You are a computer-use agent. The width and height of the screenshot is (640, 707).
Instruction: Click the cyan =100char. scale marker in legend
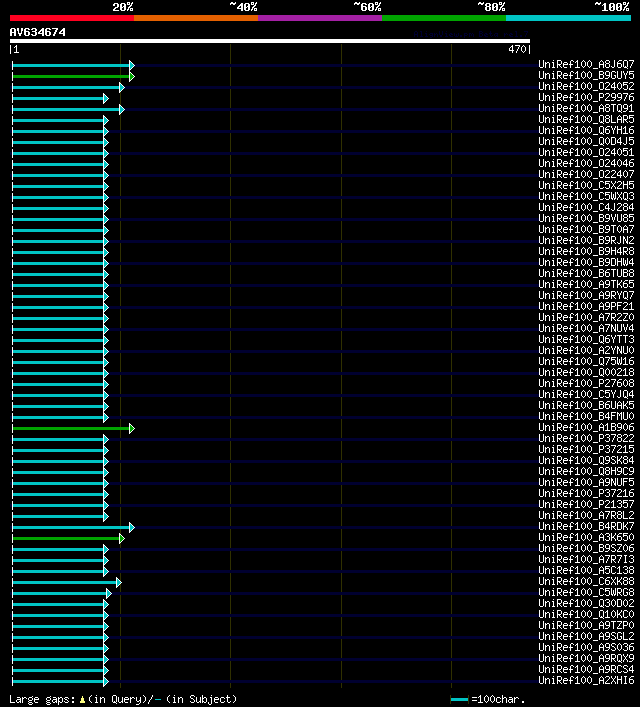pos(459,700)
